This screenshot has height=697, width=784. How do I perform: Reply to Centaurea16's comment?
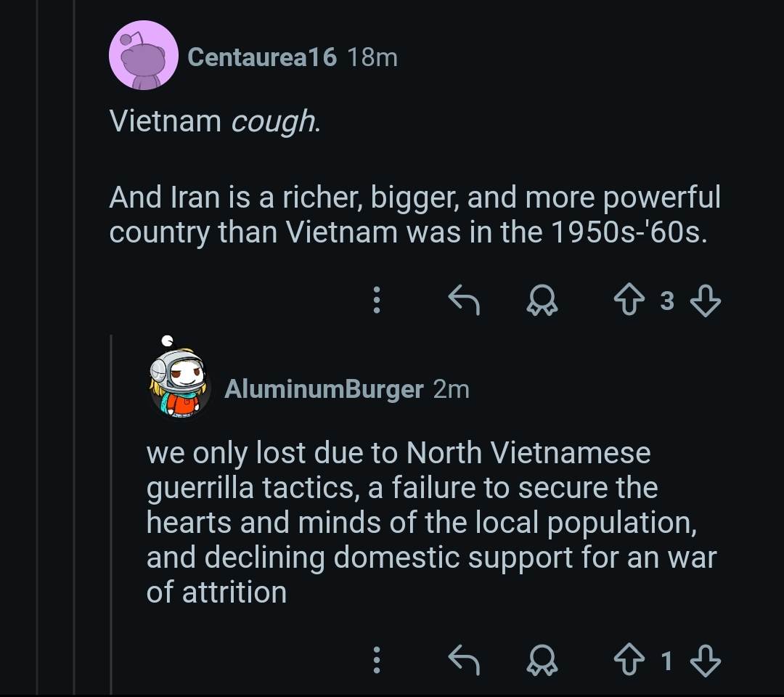pos(464,300)
